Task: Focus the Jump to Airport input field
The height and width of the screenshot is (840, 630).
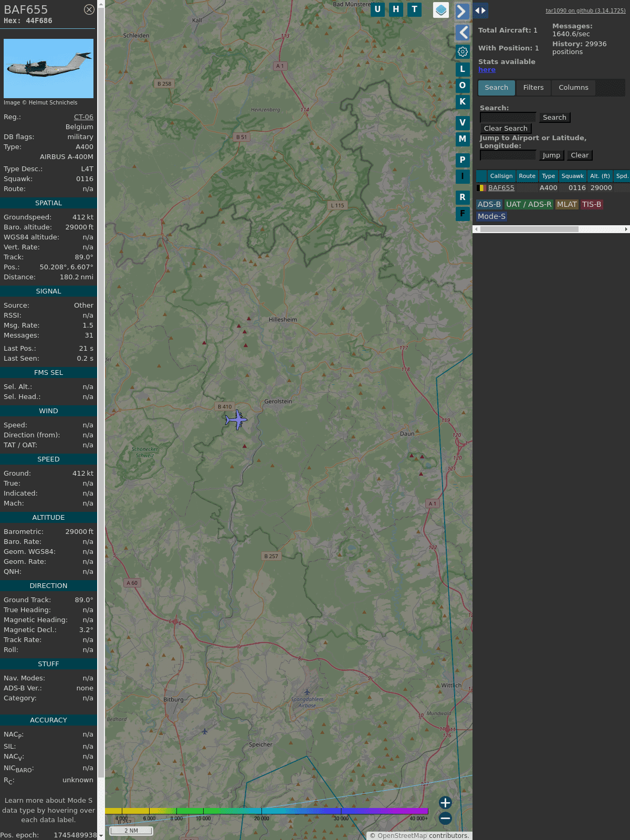Action: pos(508,155)
